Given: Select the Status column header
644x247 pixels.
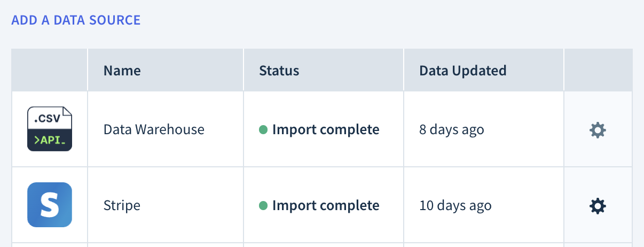Looking at the screenshot, I should 279,70.
